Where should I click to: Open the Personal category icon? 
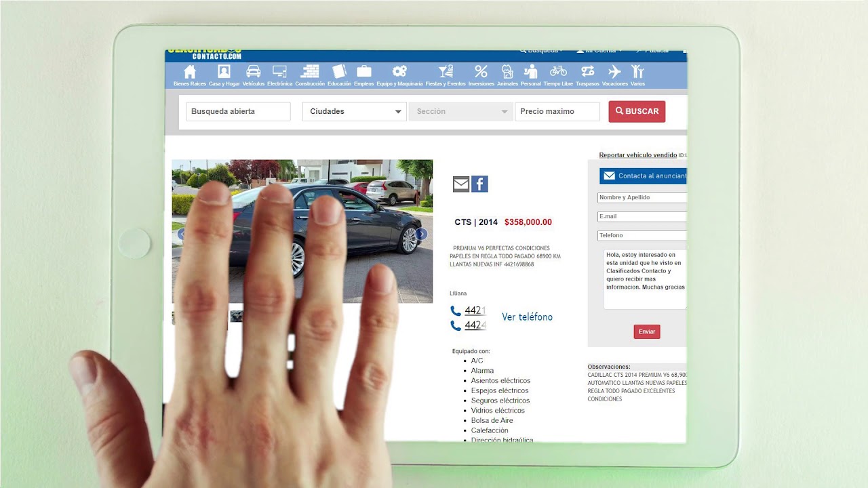point(531,71)
